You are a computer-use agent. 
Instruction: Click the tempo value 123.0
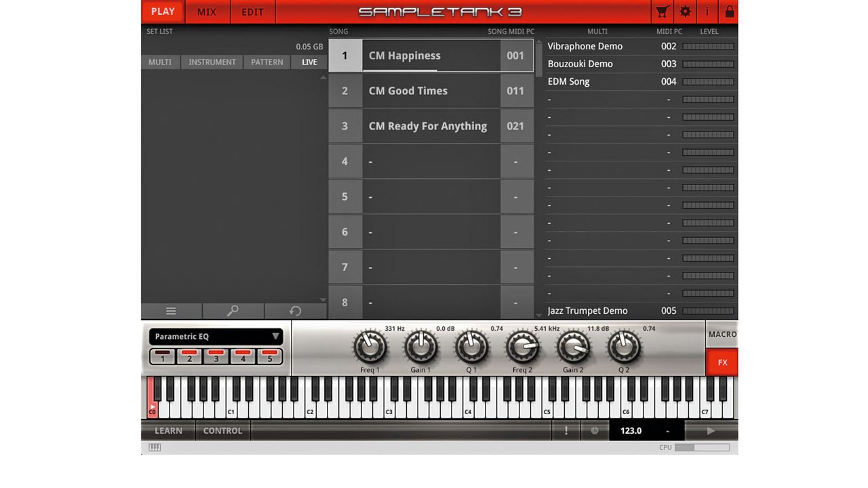[x=631, y=430]
